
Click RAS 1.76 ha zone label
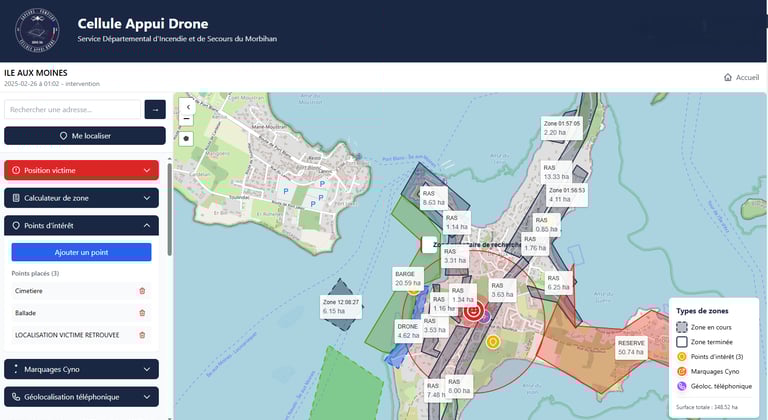click(x=535, y=243)
